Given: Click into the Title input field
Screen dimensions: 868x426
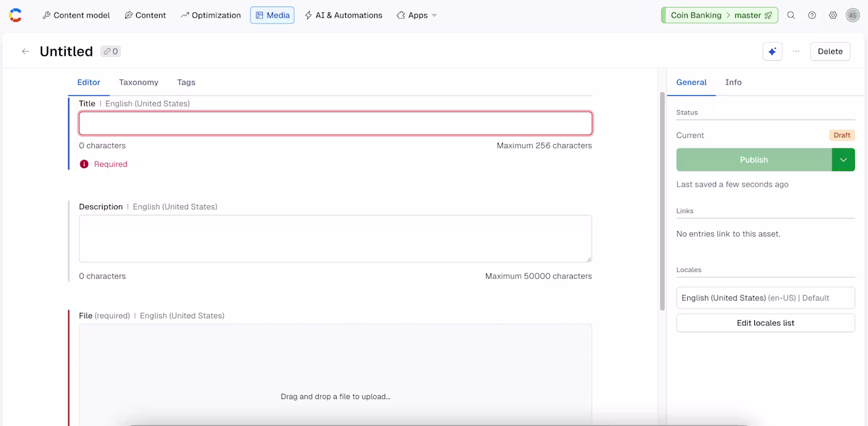Looking at the screenshot, I should click(335, 124).
